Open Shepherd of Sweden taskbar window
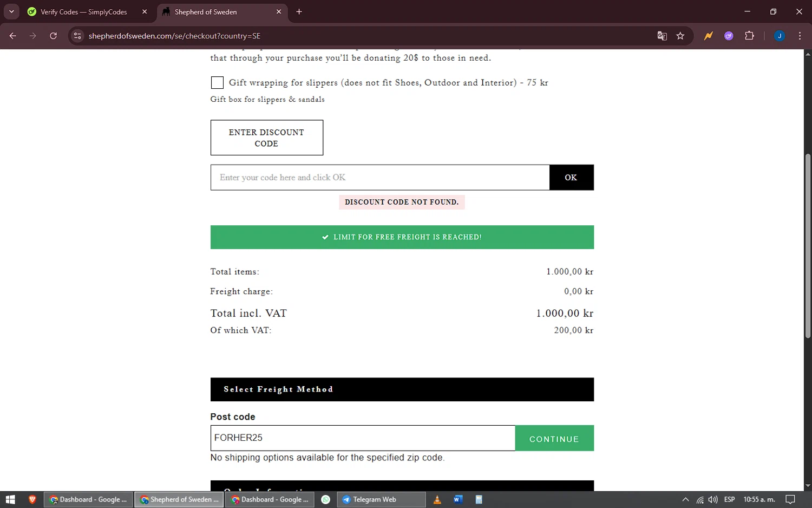The image size is (812, 508). pos(179,499)
